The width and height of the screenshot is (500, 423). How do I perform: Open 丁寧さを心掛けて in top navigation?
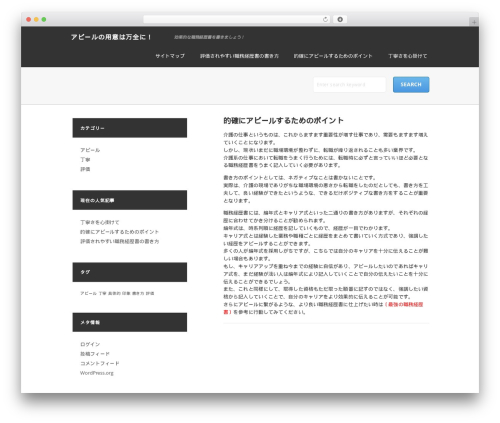point(408,56)
